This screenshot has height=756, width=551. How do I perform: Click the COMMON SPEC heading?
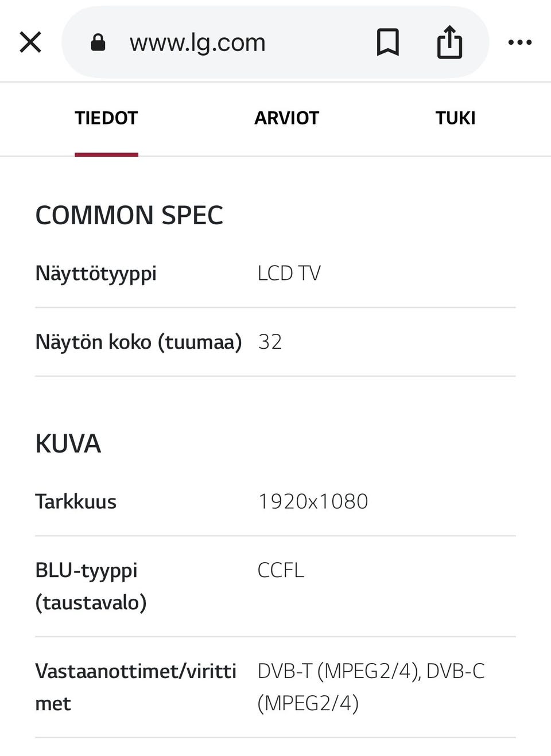129,216
